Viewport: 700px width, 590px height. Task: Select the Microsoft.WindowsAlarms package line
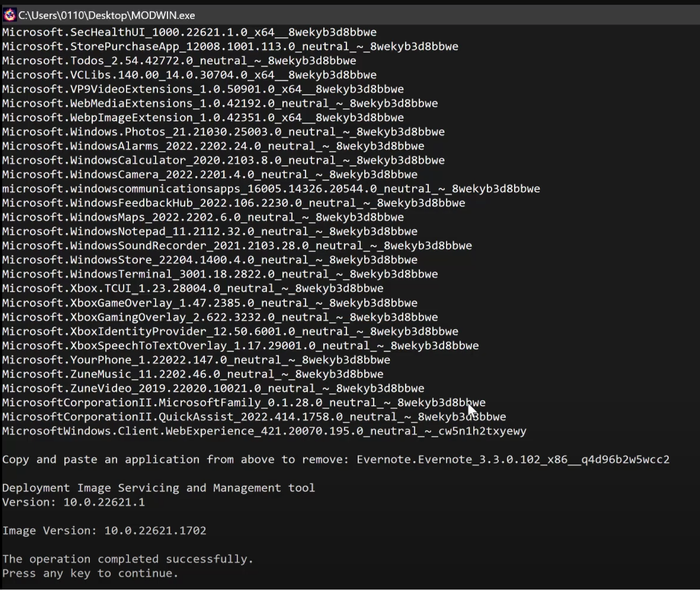tap(213, 146)
